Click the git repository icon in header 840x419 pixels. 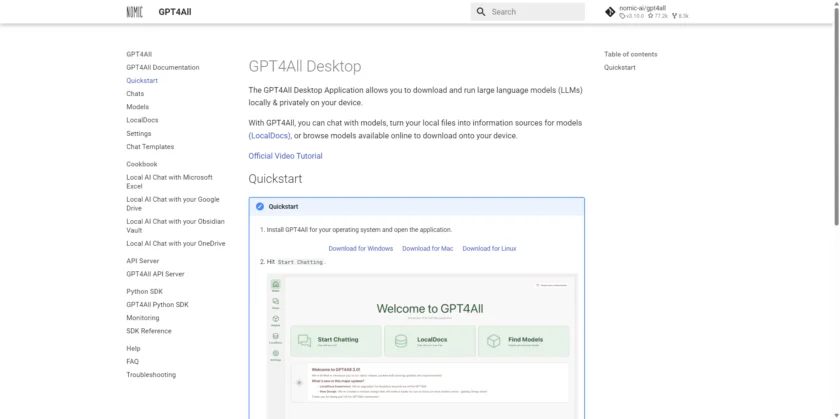point(610,12)
